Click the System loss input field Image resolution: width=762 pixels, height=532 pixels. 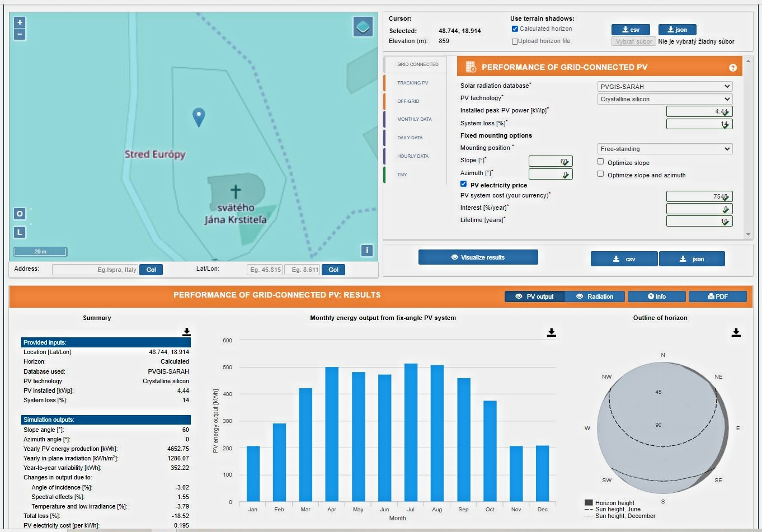pos(699,124)
